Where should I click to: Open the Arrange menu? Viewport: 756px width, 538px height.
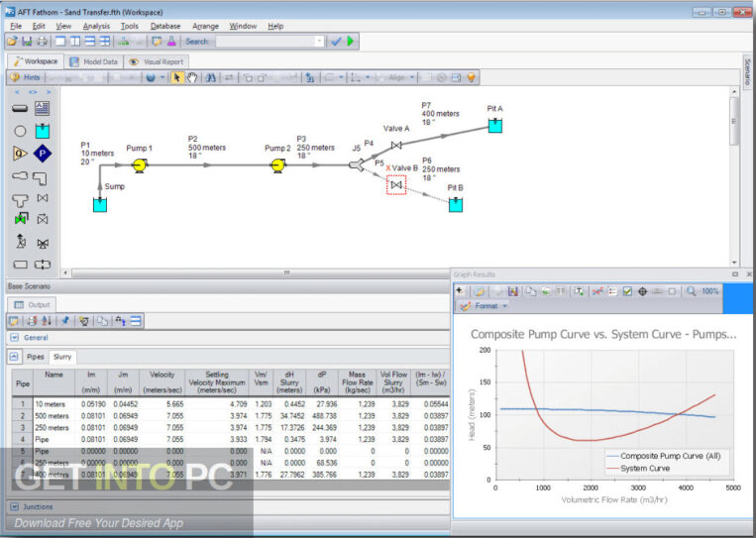tap(205, 26)
